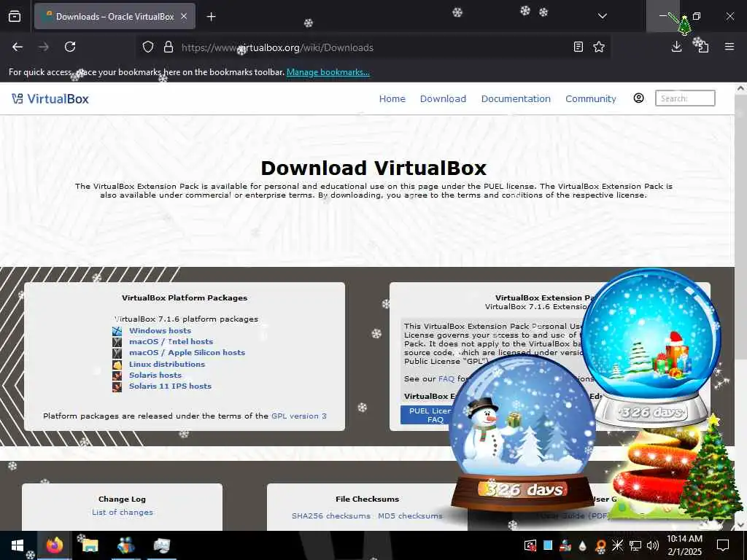Go back to the previous page
The image size is (747, 560).
coord(18,47)
